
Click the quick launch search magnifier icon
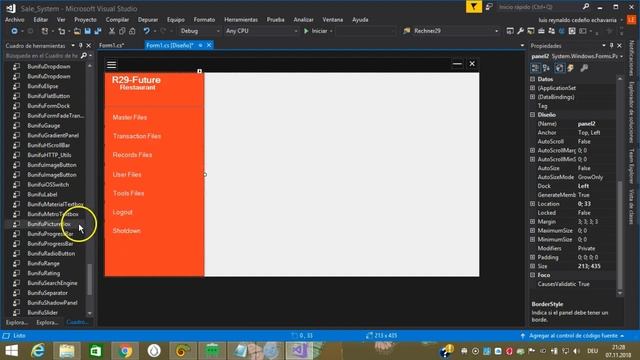(x=586, y=7)
